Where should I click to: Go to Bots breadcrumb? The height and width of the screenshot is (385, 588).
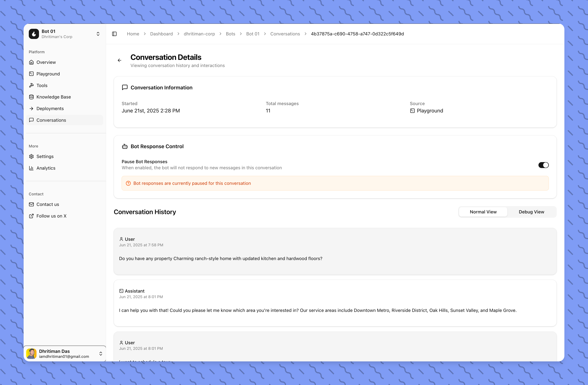tap(231, 34)
